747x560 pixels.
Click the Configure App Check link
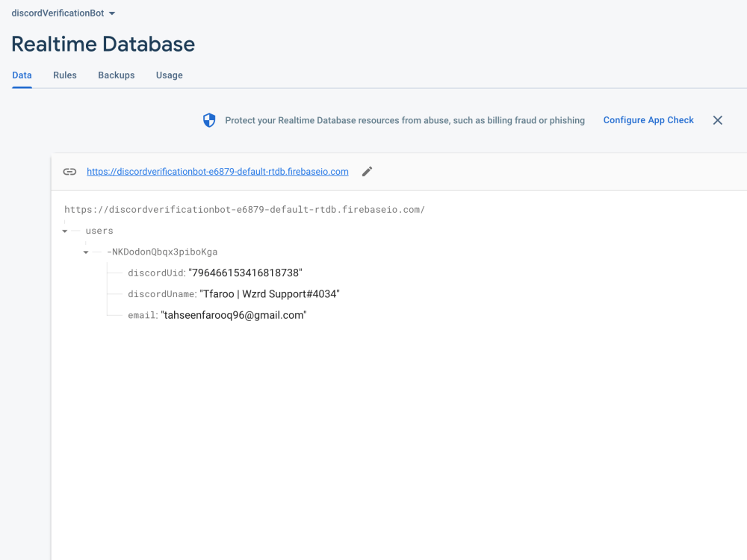tap(648, 119)
